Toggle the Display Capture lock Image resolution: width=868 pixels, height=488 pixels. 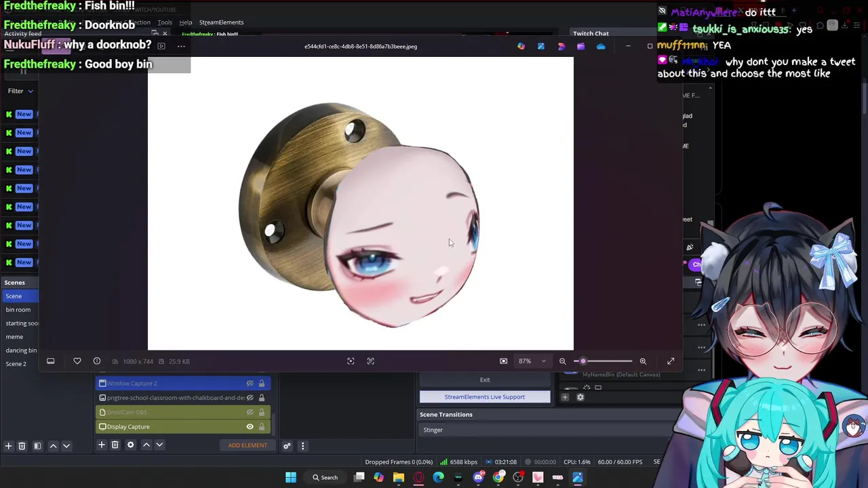pos(262,426)
